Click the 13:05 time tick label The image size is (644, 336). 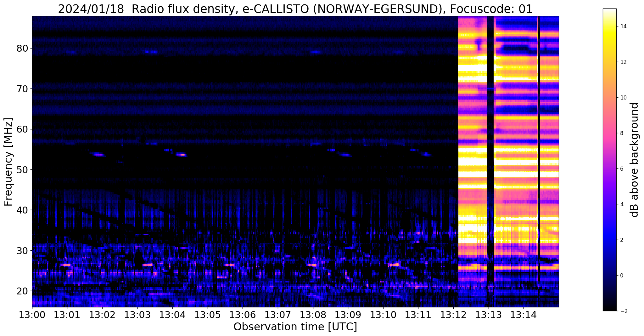(208, 315)
